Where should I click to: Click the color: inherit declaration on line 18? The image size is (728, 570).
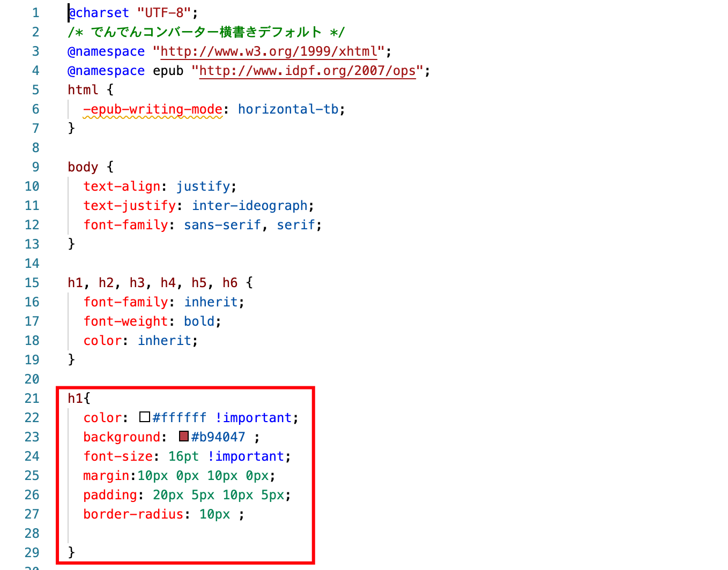140,341
